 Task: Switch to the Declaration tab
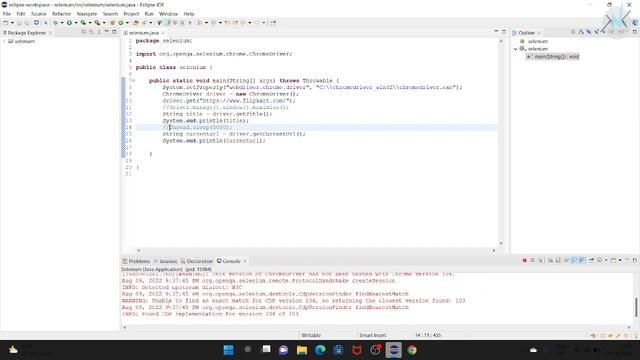pos(197,261)
